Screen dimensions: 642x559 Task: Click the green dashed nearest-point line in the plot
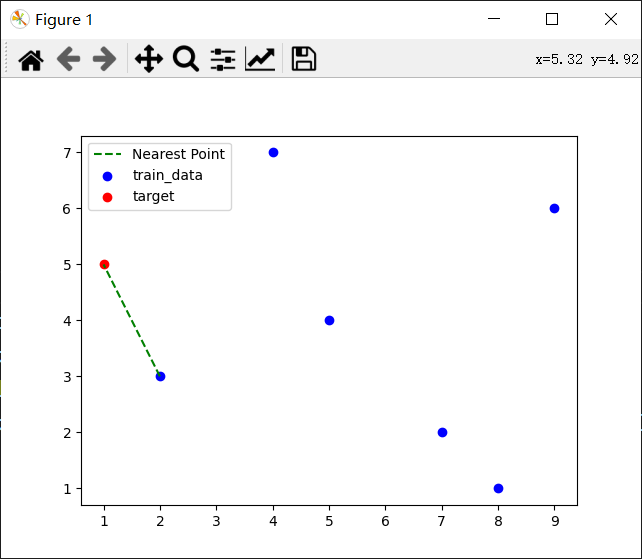[132, 320]
